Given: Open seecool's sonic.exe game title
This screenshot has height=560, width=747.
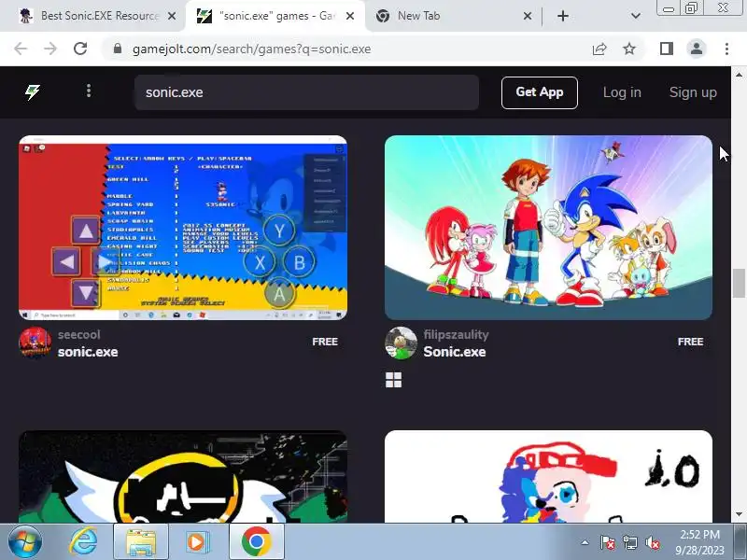Looking at the screenshot, I should [x=88, y=352].
